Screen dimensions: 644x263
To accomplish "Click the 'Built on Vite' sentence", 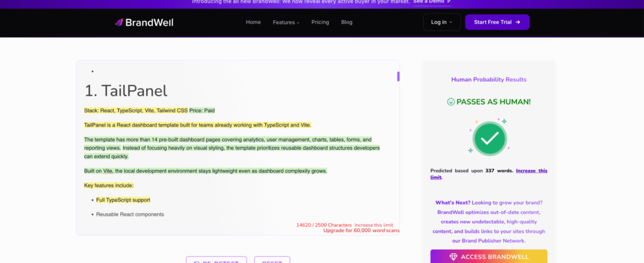I will pos(206,171).
